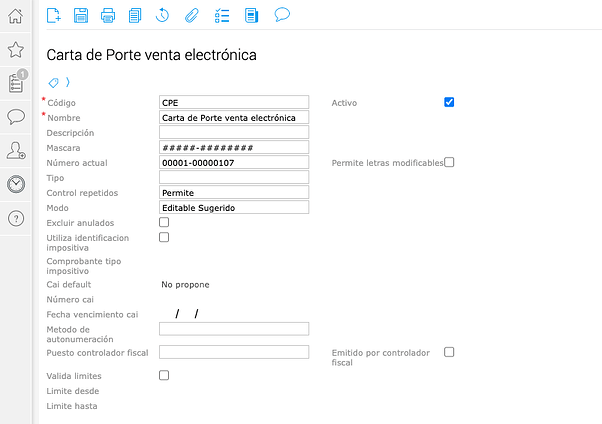
Task: Open comments speech bubble in toolbar
Action: [282, 15]
